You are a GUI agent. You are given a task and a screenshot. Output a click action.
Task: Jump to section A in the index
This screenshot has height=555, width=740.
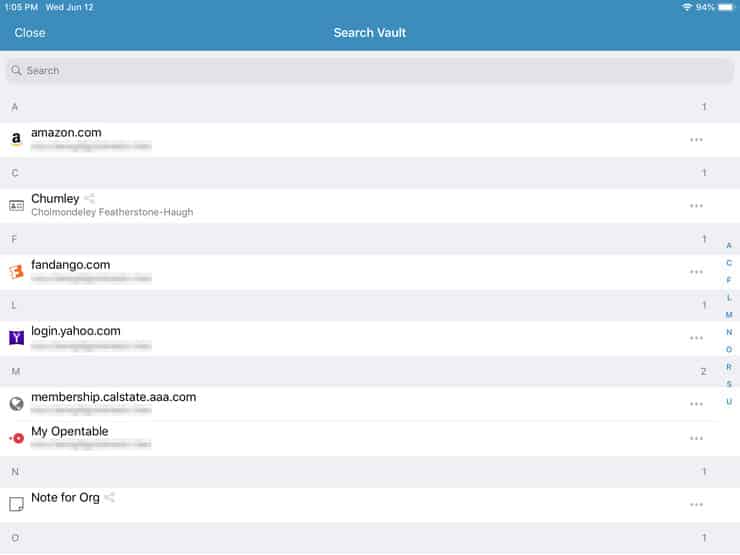click(729, 245)
